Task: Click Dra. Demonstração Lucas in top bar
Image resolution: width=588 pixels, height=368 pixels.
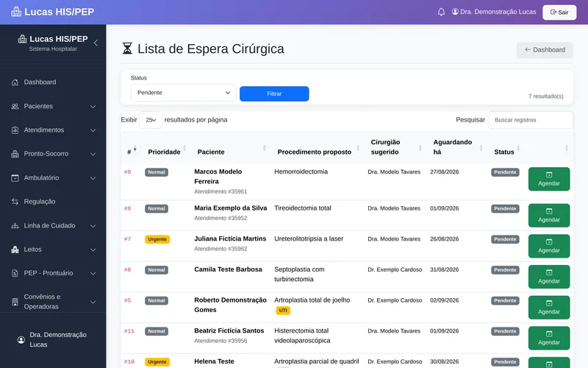Action: pos(498,12)
